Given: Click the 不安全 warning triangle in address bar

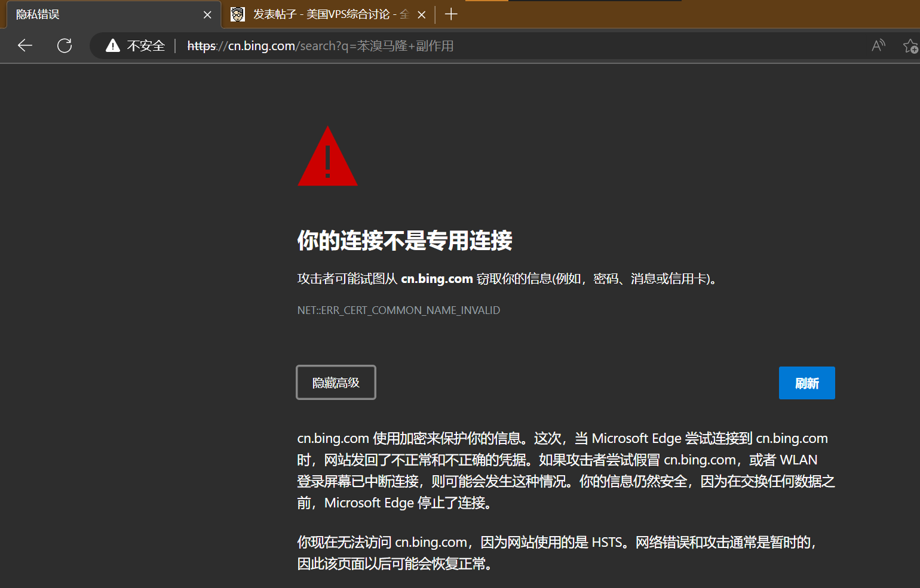Looking at the screenshot, I should (x=113, y=45).
